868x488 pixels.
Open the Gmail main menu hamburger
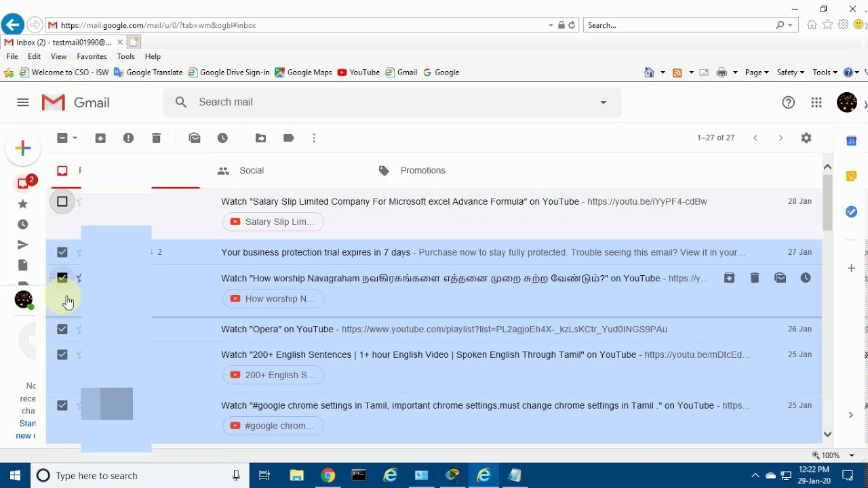click(23, 102)
